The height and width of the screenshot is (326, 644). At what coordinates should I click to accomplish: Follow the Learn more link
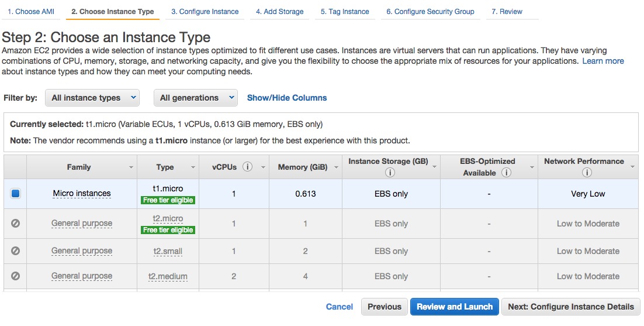[603, 61]
